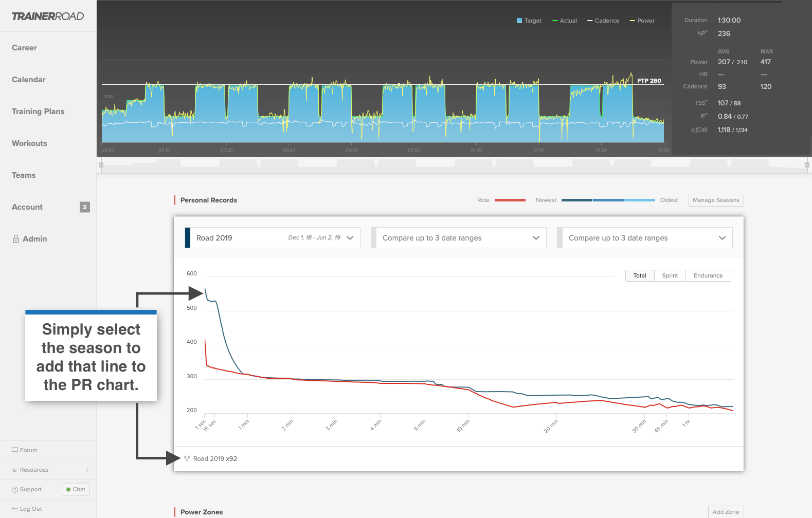Click the trophy icon by Road 2019 x92
The width and height of the screenshot is (812, 518).
(x=187, y=458)
